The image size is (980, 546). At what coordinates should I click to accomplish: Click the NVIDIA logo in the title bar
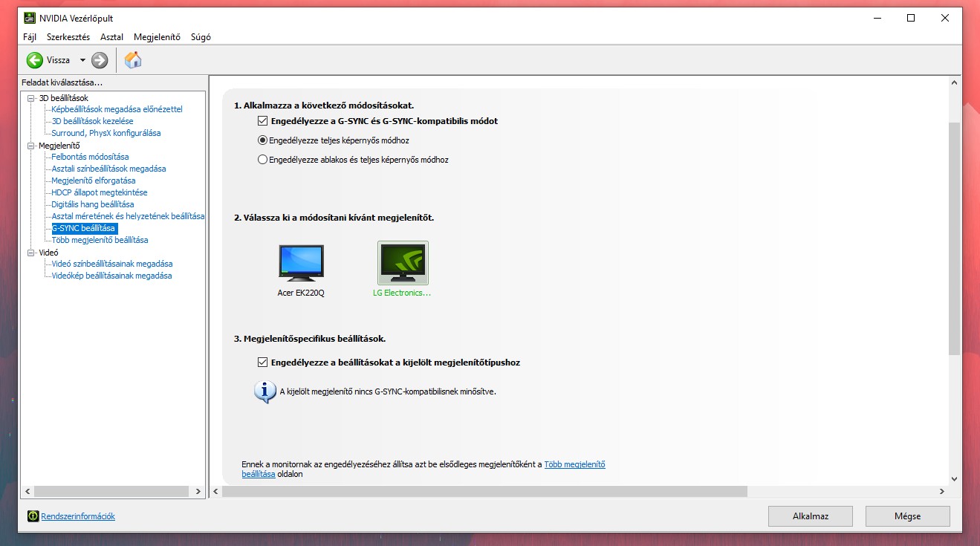click(x=30, y=18)
